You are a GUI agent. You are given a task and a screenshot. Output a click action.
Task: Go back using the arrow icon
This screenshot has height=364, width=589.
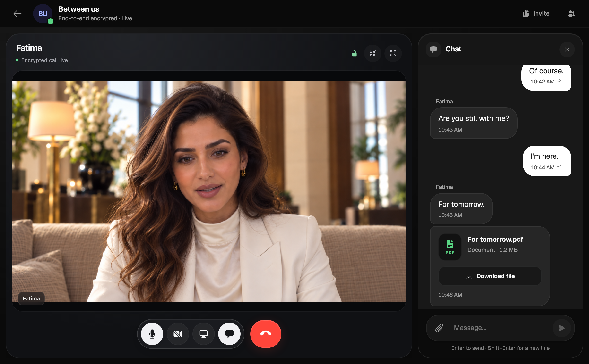17,14
